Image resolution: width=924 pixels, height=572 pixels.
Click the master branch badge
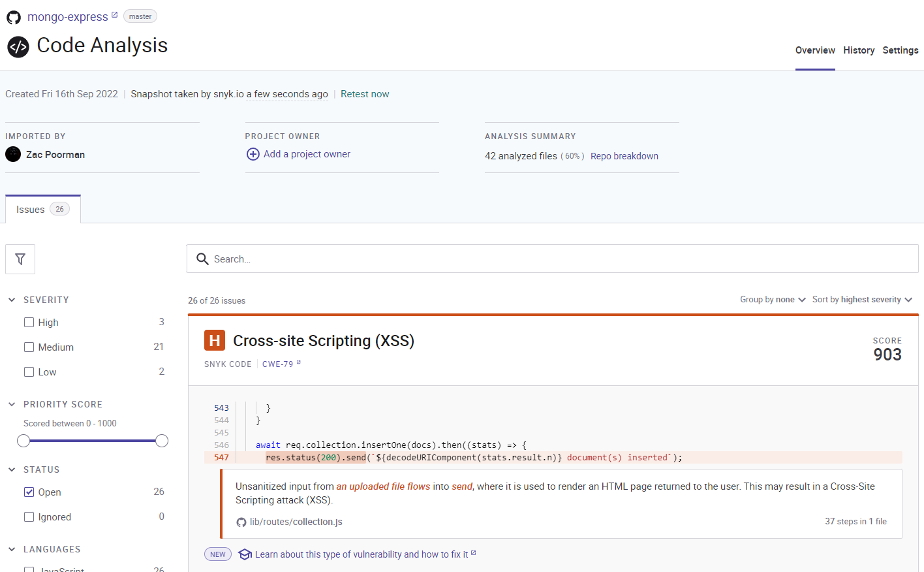(140, 16)
